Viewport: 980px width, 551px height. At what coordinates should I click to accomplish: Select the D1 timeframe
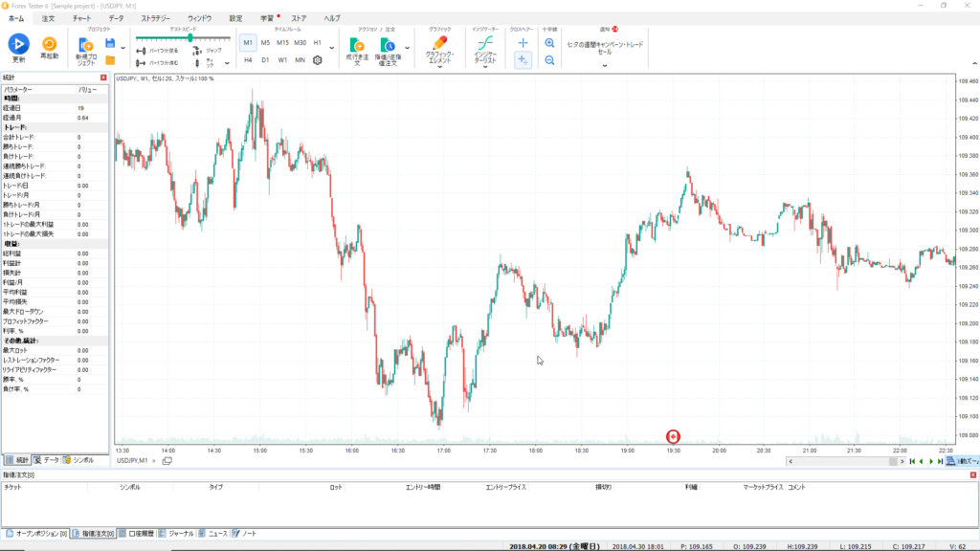pyautogui.click(x=266, y=60)
